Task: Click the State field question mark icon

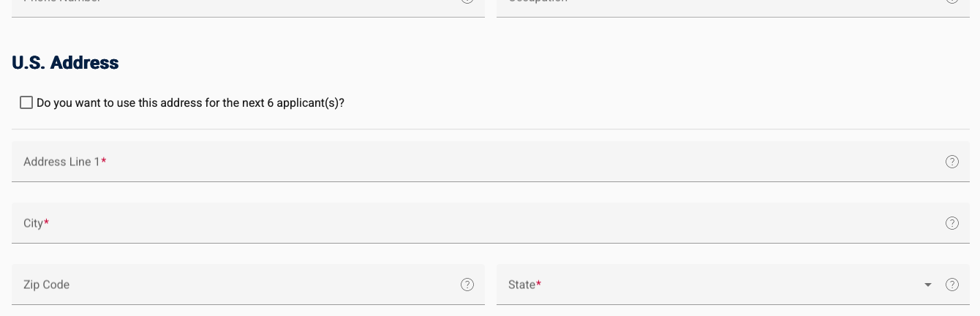Action: coord(951,285)
